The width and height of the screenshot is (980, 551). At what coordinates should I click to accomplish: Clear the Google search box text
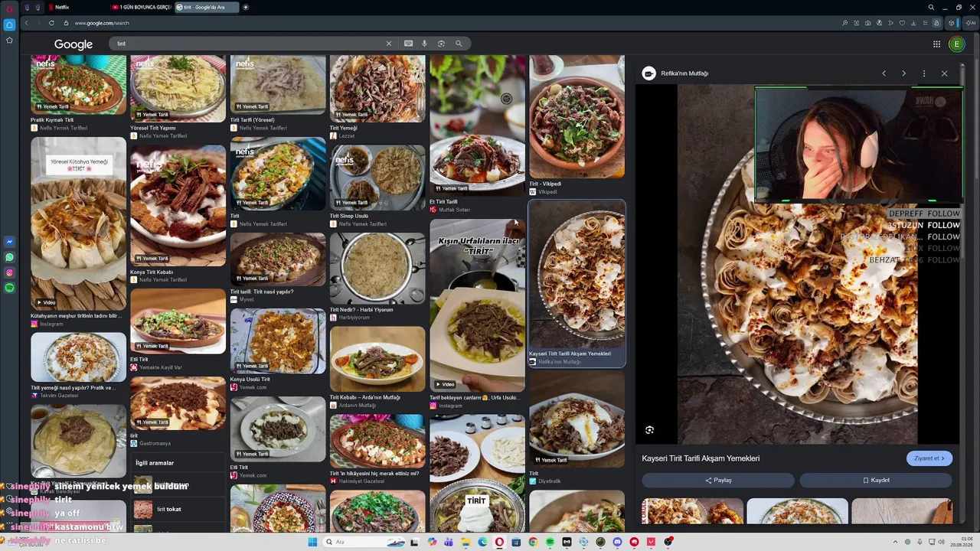pyautogui.click(x=388, y=44)
